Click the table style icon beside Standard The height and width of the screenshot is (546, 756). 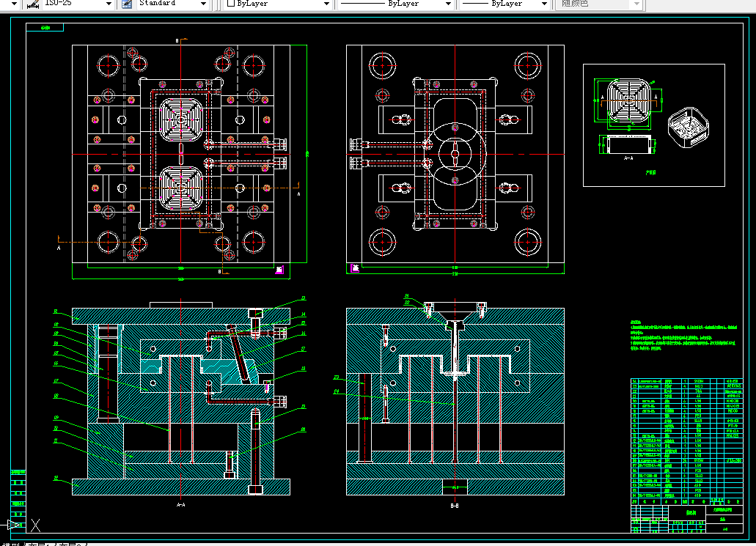[x=127, y=4]
